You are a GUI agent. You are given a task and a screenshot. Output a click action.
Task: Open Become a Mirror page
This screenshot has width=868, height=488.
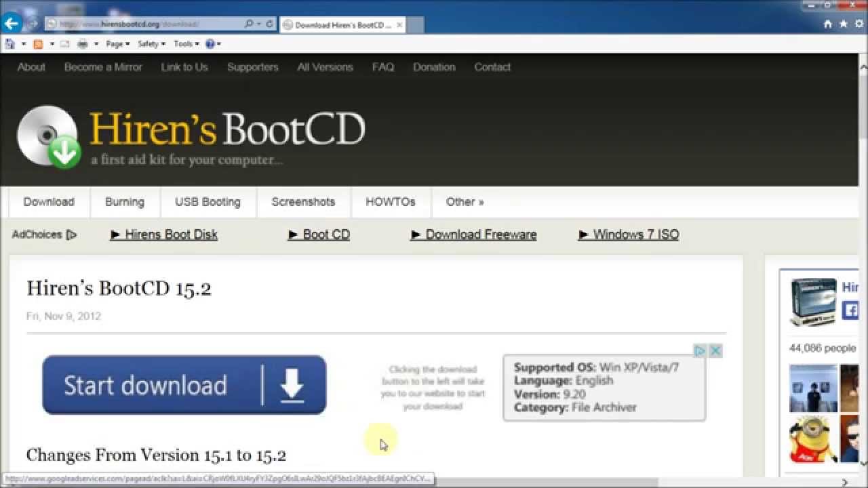(103, 67)
